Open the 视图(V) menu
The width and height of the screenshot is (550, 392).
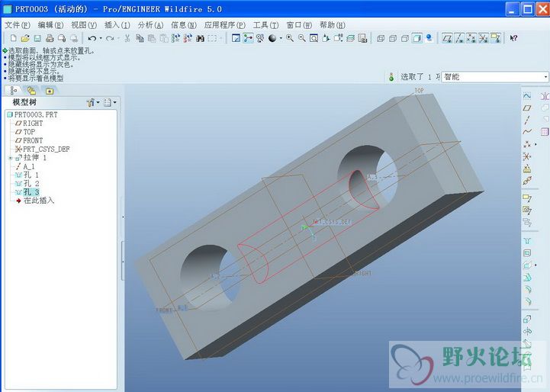pyautogui.click(x=84, y=25)
